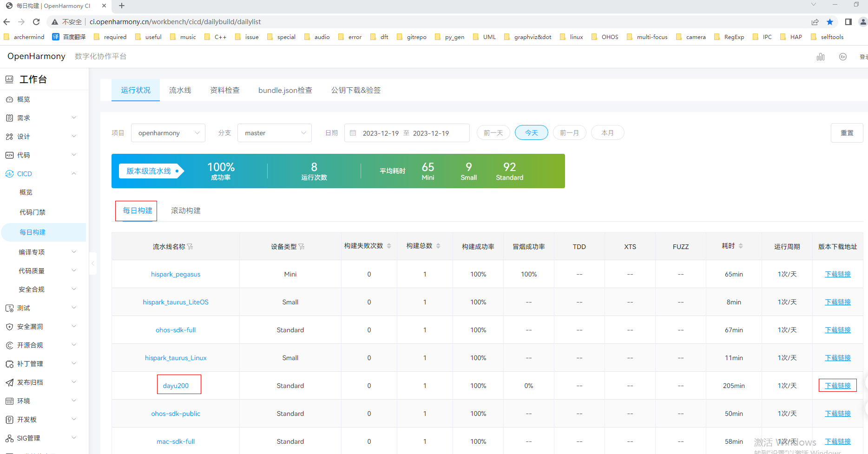
Task: Open a new browser tab with plus icon
Action: (x=122, y=6)
